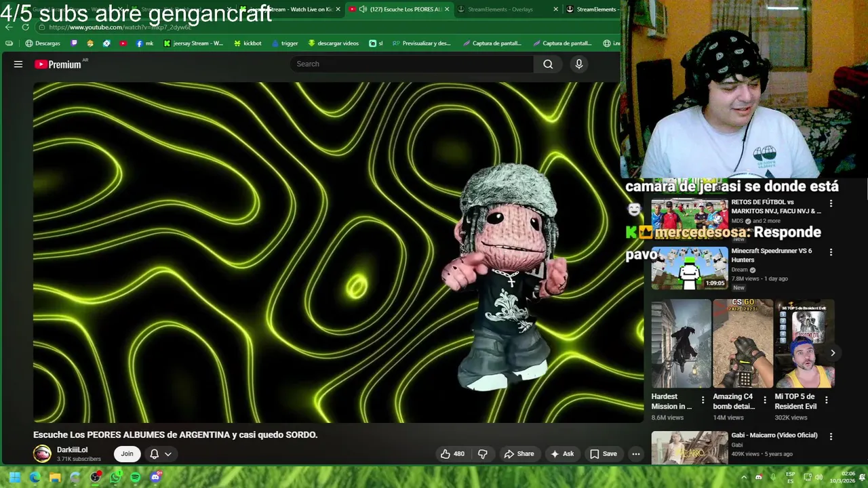Image resolution: width=868 pixels, height=488 pixels.
Task: Start voice search with the microphone
Action: coord(578,64)
